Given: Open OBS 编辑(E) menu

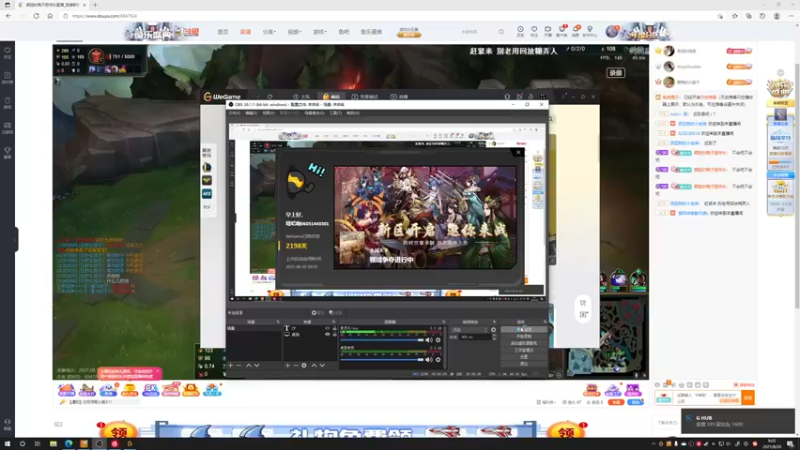Looking at the screenshot, I should point(251,113).
